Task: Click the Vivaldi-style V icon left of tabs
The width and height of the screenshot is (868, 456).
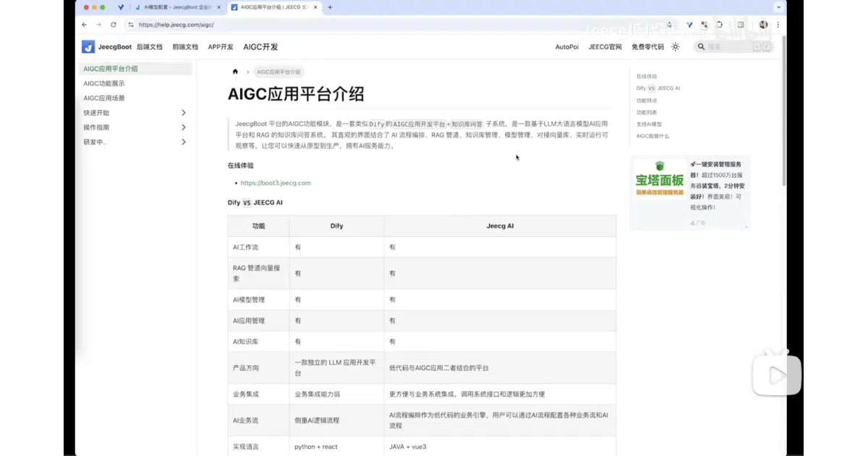Action: [x=121, y=7]
